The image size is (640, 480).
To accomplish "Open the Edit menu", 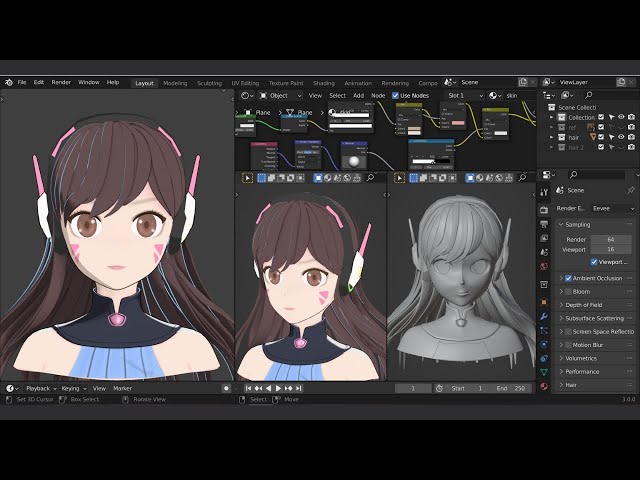I will click(x=39, y=82).
